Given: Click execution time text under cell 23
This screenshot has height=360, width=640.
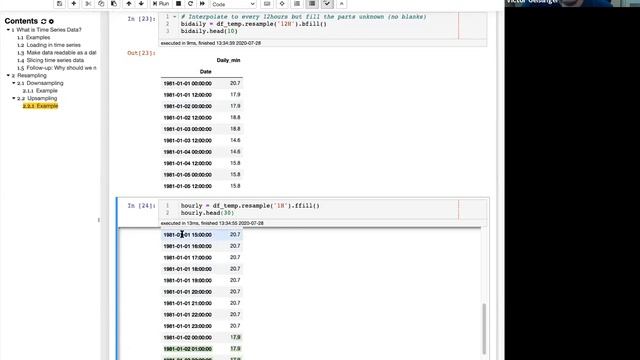Looking at the screenshot, I should click(211, 43).
